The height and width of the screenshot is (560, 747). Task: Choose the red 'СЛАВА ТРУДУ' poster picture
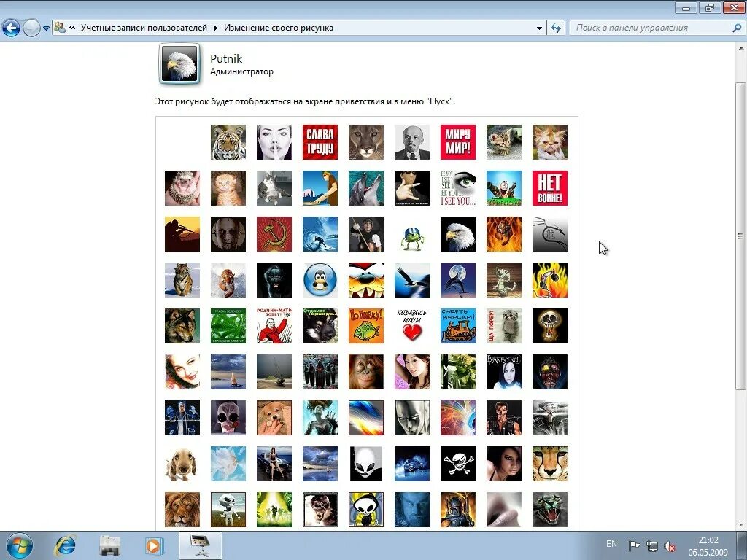coord(320,142)
